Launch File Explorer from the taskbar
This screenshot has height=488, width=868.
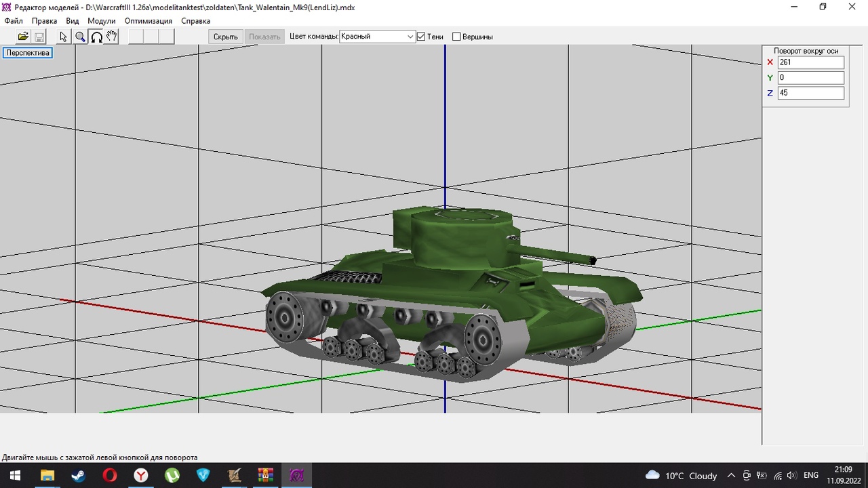click(x=47, y=475)
